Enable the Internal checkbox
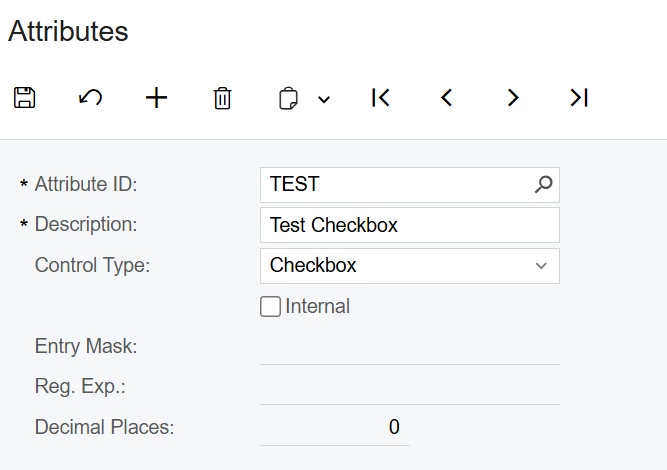667x470 pixels. [270, 307]
